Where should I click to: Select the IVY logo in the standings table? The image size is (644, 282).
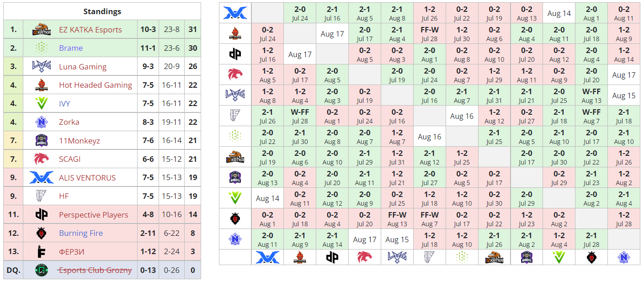[x=42, y=104]
